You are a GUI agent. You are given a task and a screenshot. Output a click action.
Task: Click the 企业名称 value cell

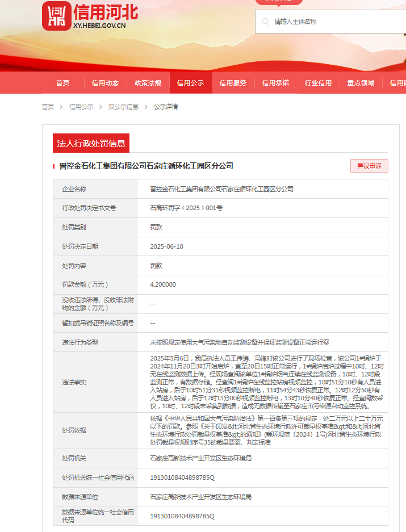pyautogui.click(x=262, y=189)
